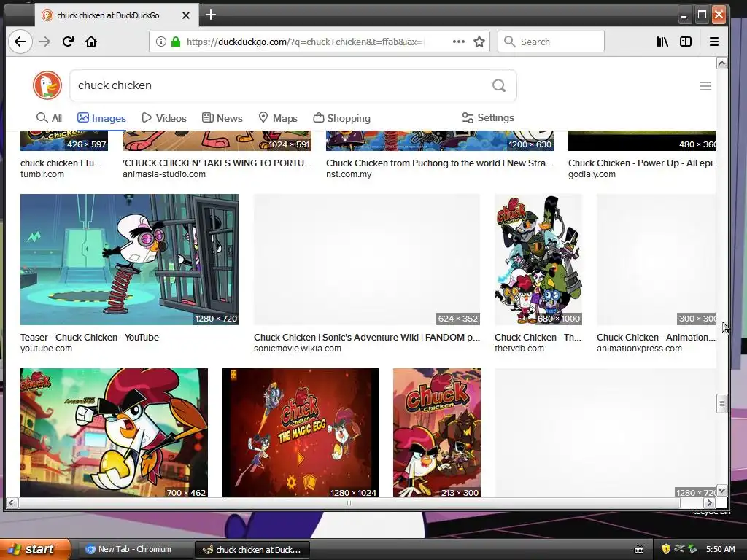Toggle the sidebar view icon

point(686,42)
